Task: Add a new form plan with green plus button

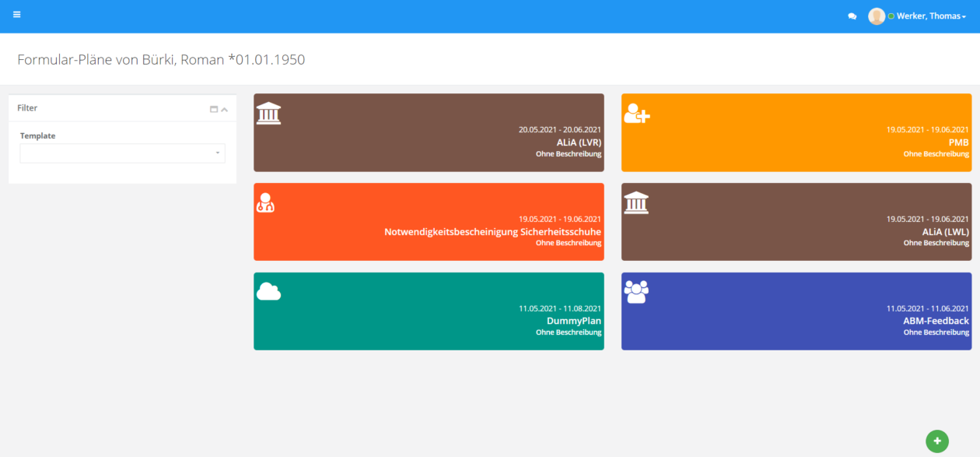Action: click(x=936, y=441)
